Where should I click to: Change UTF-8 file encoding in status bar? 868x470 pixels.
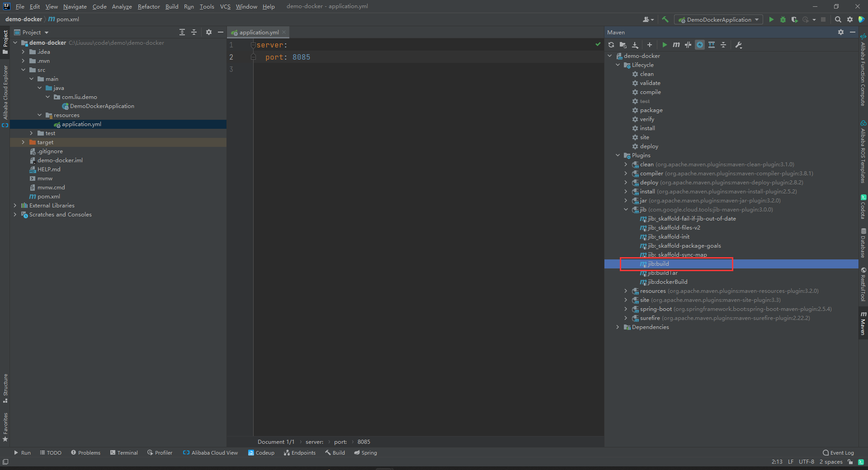point(806,461)
